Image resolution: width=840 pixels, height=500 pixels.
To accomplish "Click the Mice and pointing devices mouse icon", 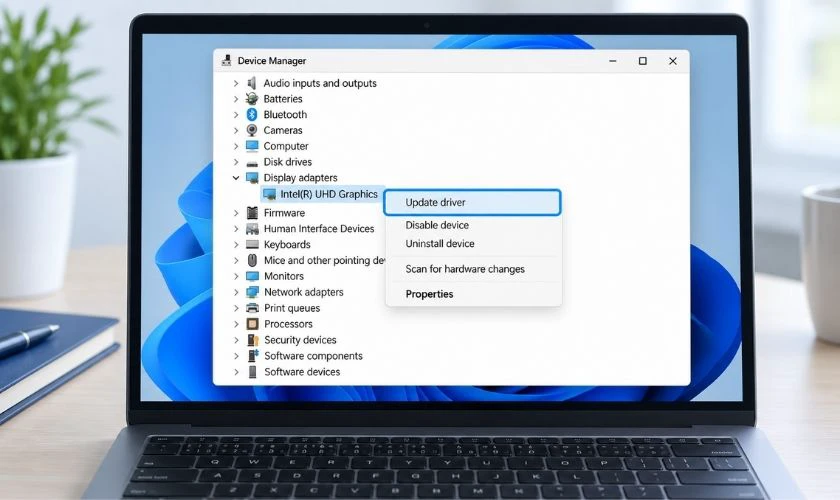I will click(252, 260).
